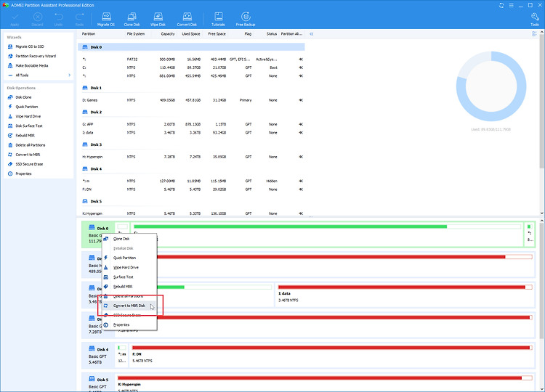Click partition list scroll down arrow
The width and height of the screenshot is (545, 392).
[542, 213]
